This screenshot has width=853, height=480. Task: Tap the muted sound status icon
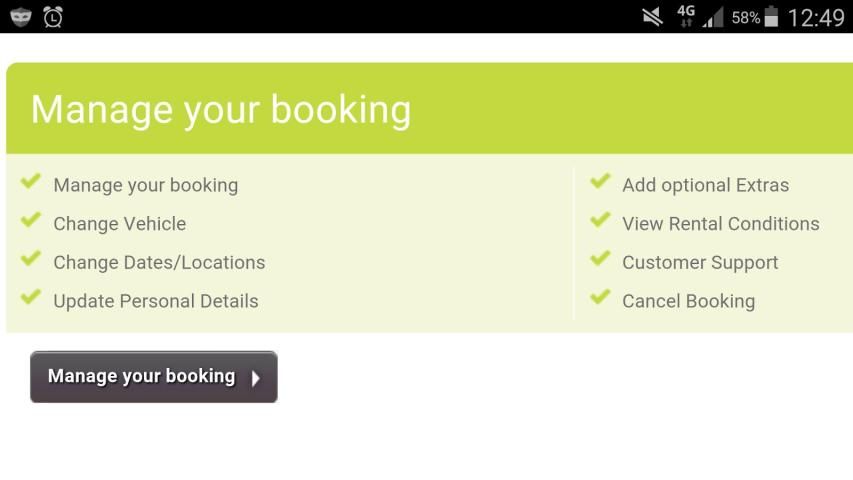pyautogui.click(x=652, y=16)
